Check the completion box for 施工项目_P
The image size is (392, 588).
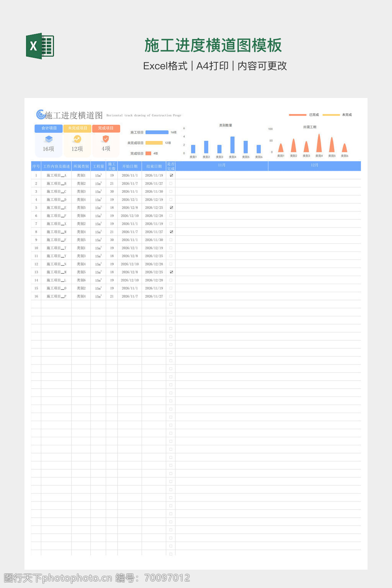point(171,296)
